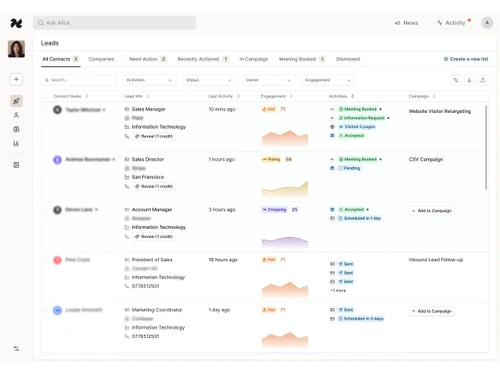Switch to the Companies tab

[x=101, y=59]
